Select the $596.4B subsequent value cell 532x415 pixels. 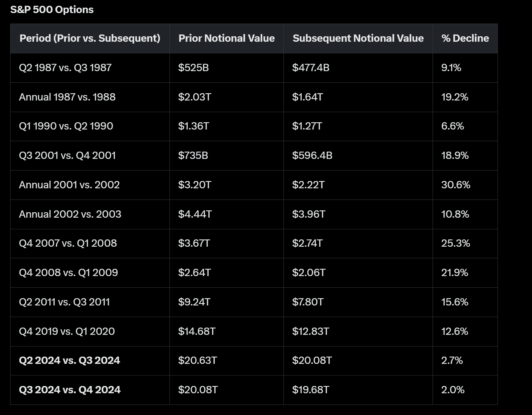[x=312, y=156]
